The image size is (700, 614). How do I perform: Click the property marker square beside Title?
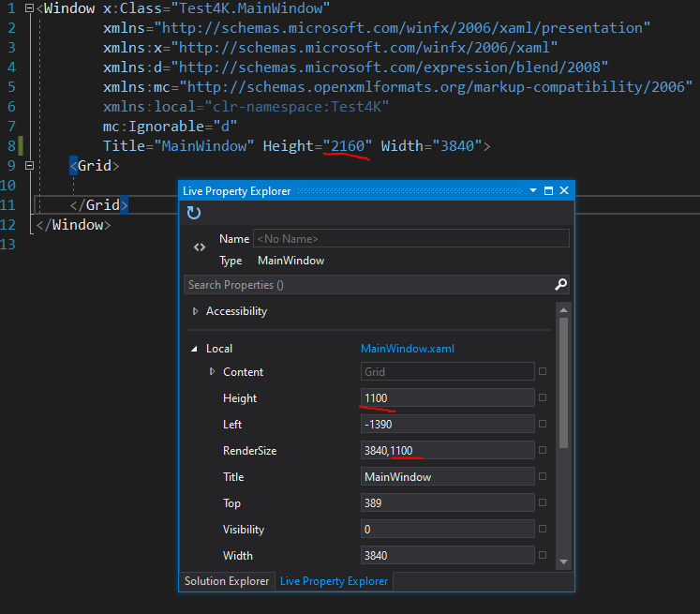[543, 477]
